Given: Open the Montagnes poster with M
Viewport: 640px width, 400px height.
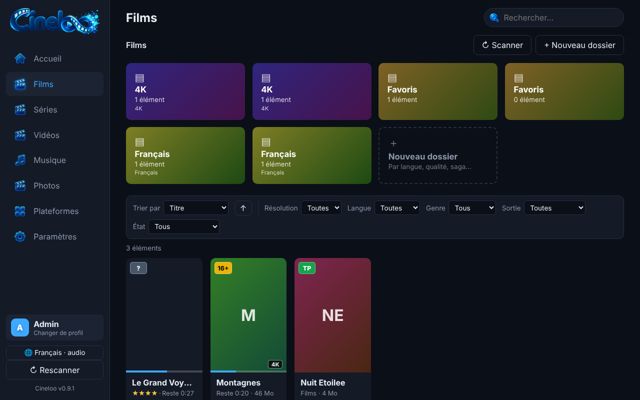Looking at the screenshot, I should coord(249,315).
